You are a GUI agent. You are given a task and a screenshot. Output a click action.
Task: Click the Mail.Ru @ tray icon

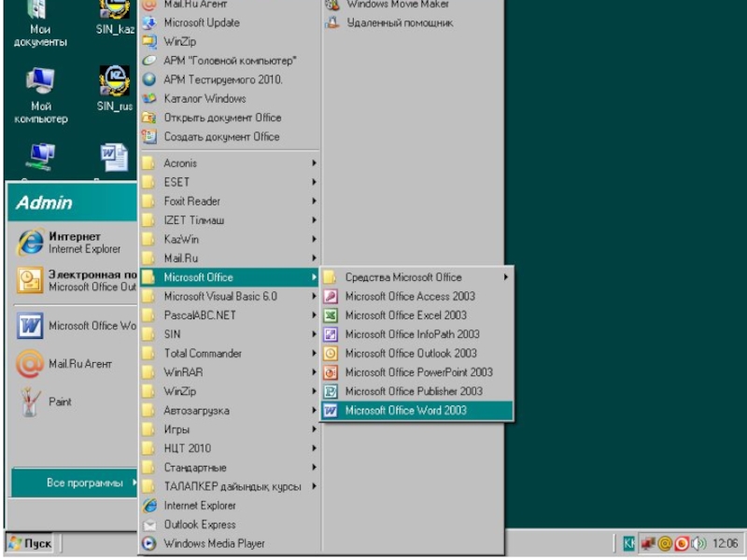tap(665, 543)
